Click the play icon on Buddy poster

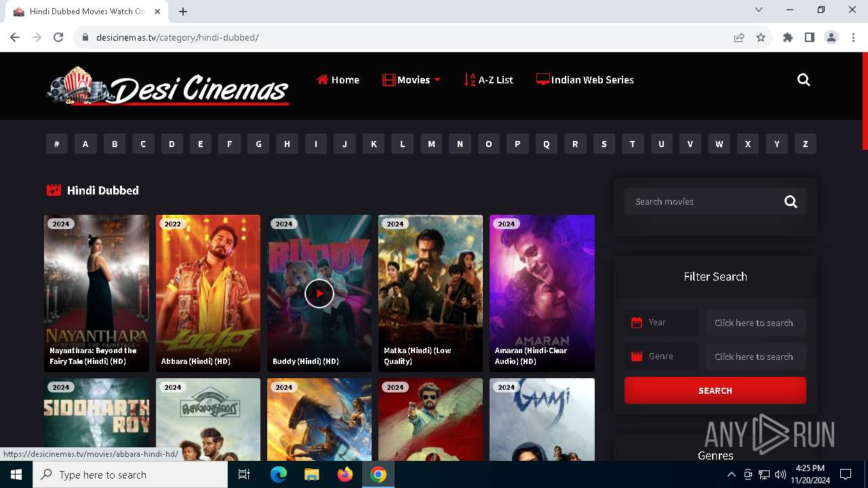(319, 293)
